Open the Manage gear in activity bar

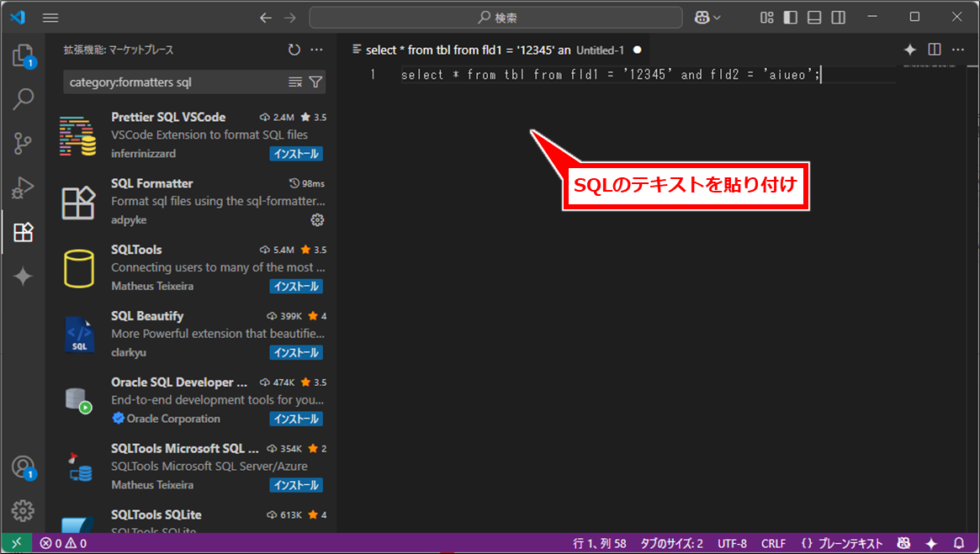pyautogui.click(x=23, y=511)
